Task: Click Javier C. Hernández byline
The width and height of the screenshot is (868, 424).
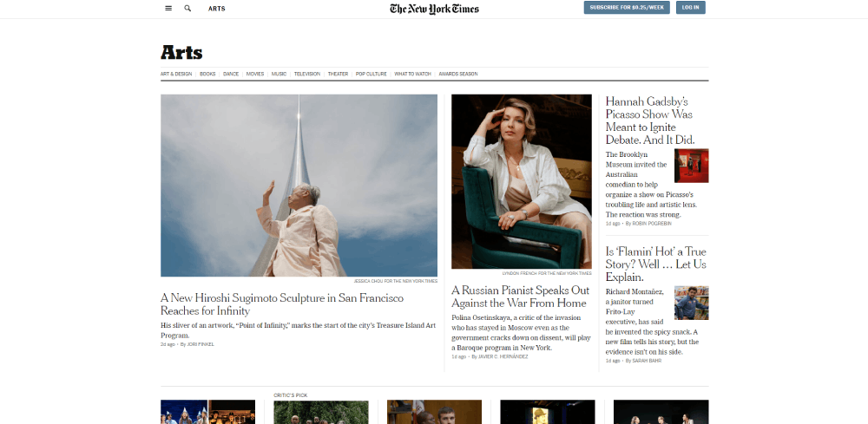Action: point(502,357)
